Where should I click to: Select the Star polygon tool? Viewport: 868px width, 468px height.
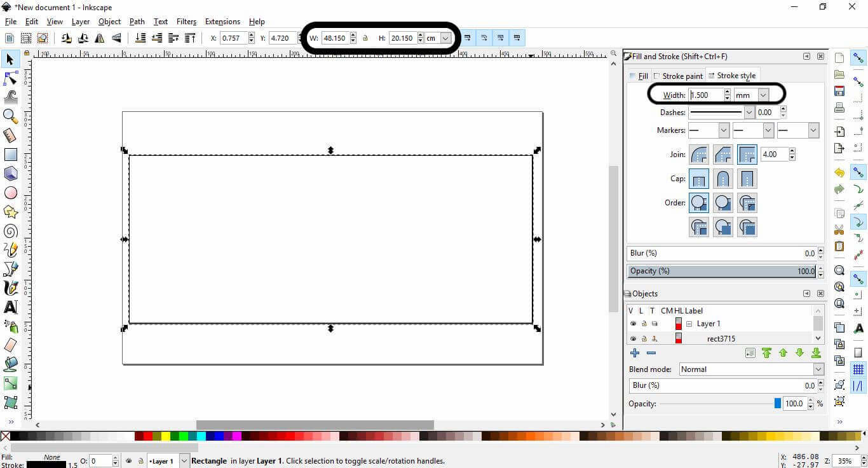click(10, 212)
